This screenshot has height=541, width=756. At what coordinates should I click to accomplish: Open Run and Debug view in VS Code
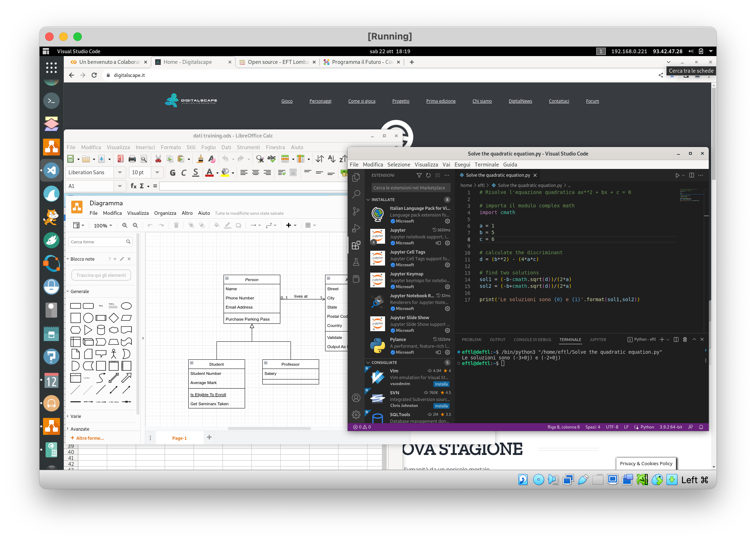click(356, 228)
